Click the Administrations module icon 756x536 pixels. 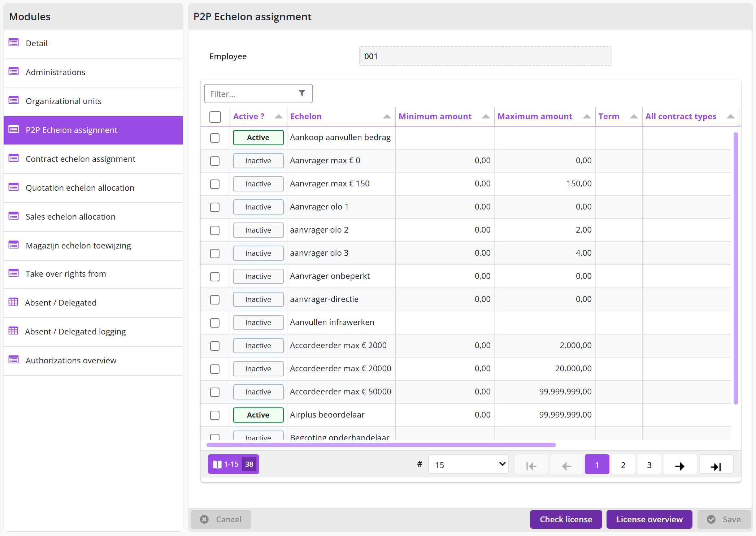click(x=14, y=72)
